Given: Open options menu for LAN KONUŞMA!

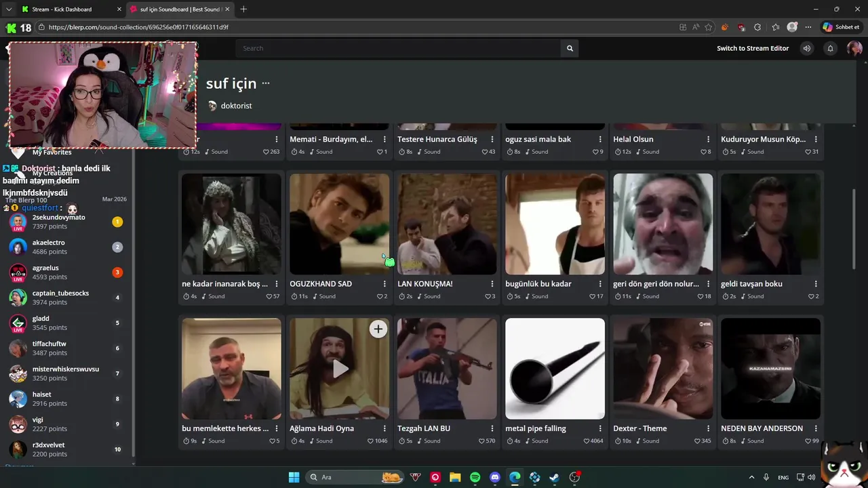Looking at the screenshot, I should [492, 284].
